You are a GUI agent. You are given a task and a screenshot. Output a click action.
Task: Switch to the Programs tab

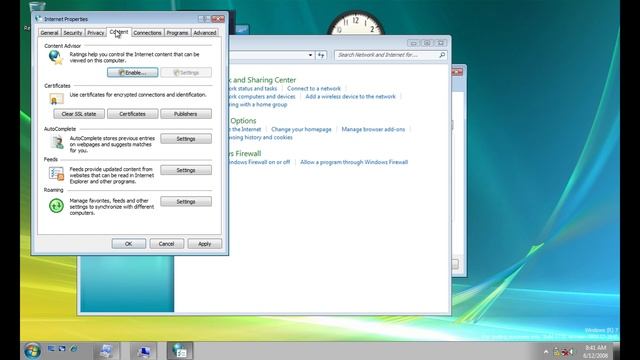pyautogui.click(x=177, y=33)
